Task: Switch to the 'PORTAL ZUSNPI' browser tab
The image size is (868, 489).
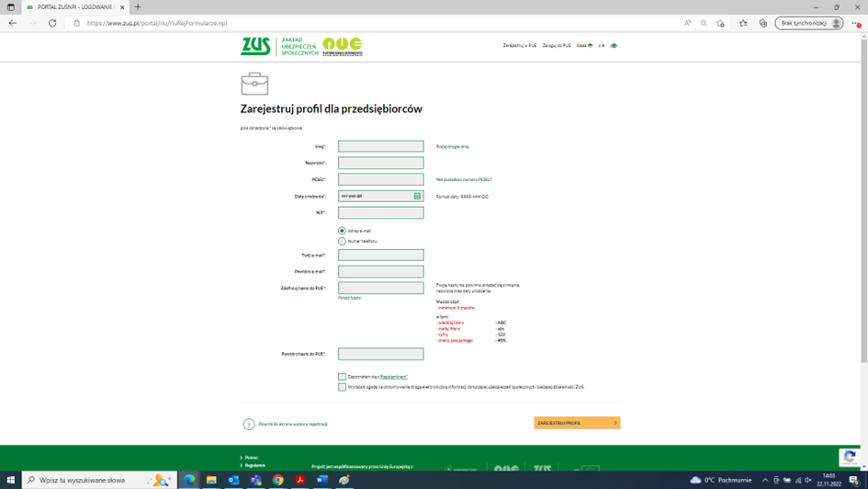Action: point(73,6)
